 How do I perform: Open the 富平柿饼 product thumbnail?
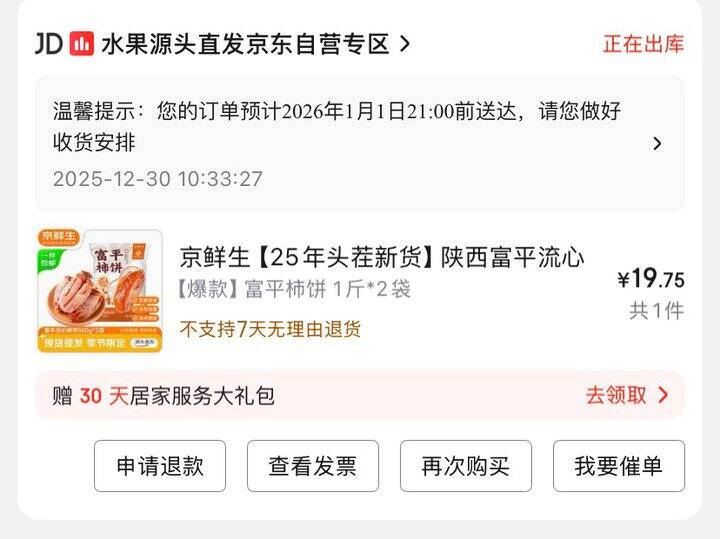[x=100, y=291]
